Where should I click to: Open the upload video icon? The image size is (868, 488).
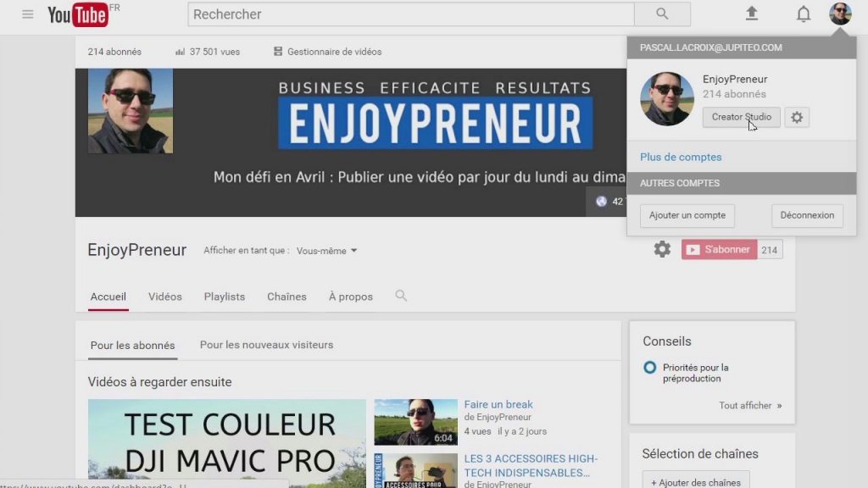(751, 14)
